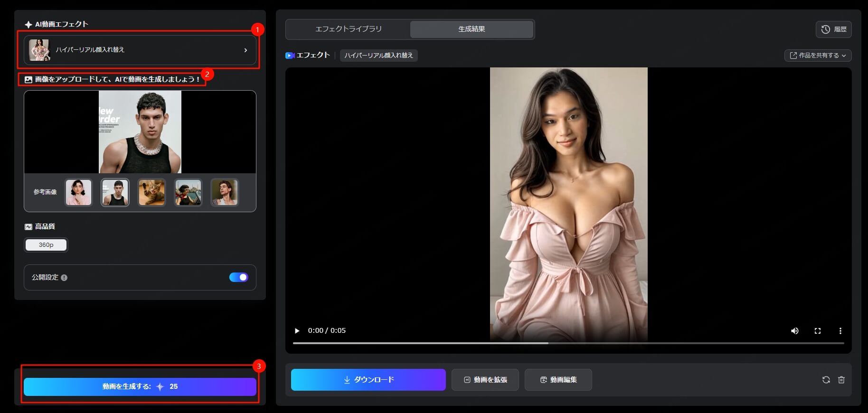The image size is (868, 413).
Task: Click the 動画編集 button
Action: [x=558, y=380]
